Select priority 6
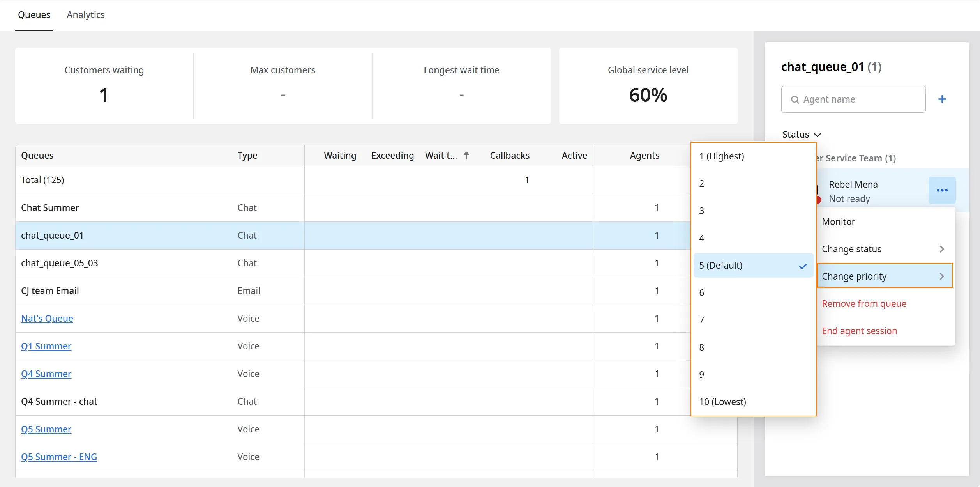980x487 pixels. coord(753,292)
